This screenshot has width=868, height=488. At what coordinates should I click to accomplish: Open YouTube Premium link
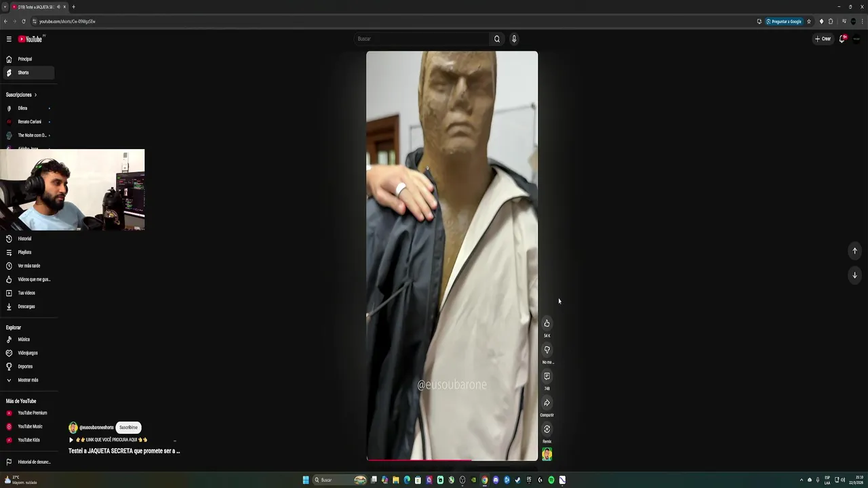[27, 413]
